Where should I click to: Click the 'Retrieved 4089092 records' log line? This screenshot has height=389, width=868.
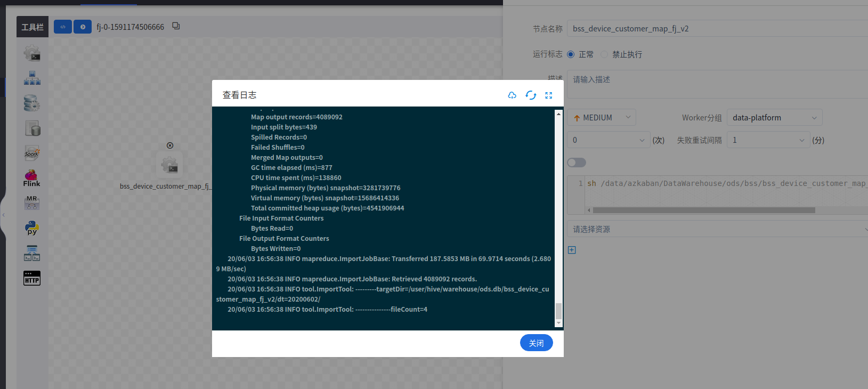(x=352, y=279)
